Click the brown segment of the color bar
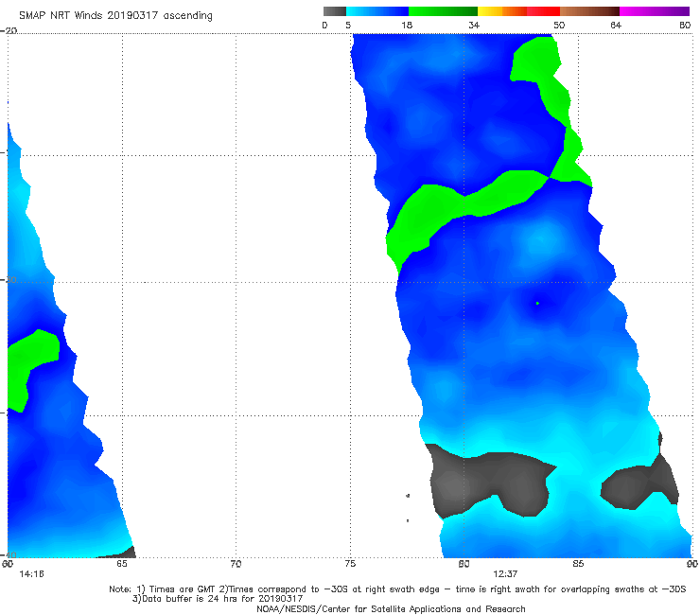 coord(589,11)
